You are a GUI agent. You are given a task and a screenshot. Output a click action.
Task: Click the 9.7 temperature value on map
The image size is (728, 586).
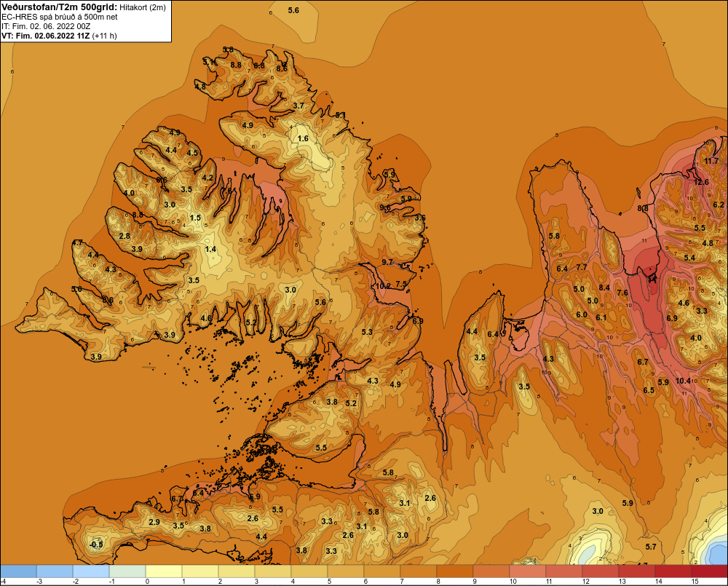click(x=387, y=262)
